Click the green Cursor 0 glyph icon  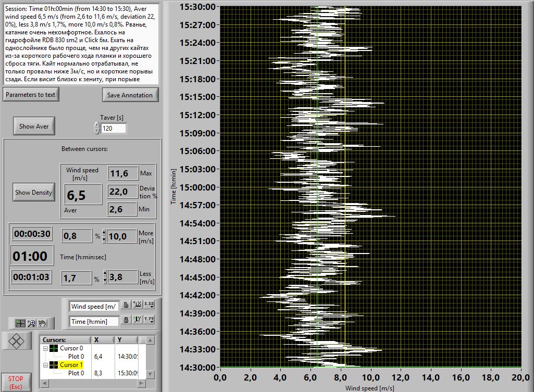coord(54,348)
